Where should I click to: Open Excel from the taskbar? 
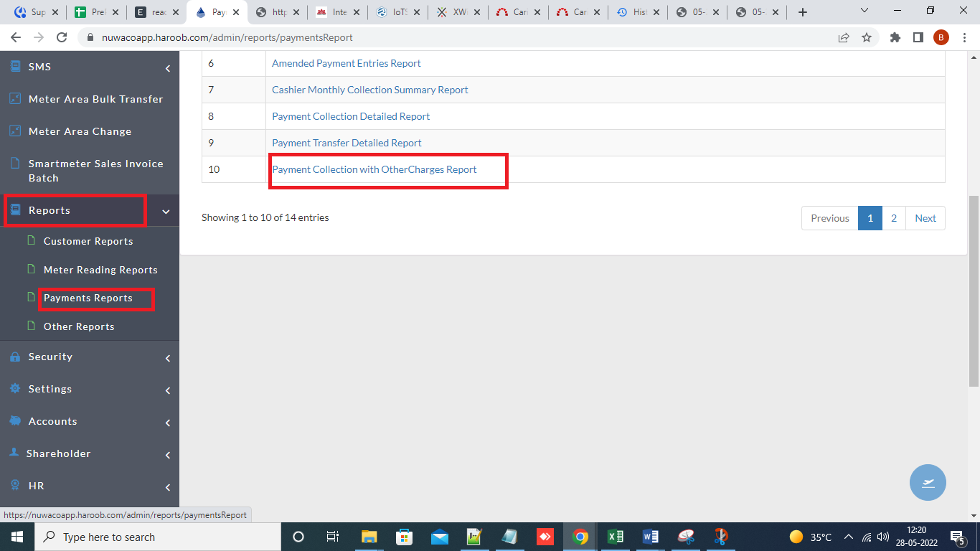click(x=615, y=537)
